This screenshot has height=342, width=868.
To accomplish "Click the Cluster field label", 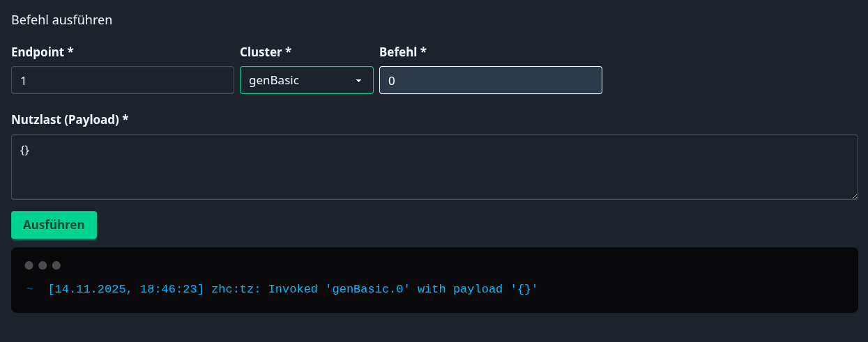I will click(x=266, y=52).
